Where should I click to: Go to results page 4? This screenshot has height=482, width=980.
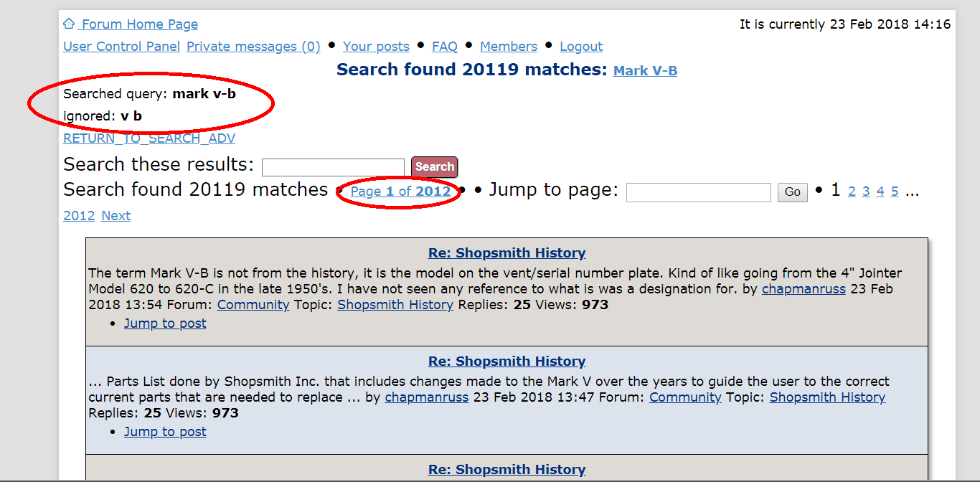point(880,192)
